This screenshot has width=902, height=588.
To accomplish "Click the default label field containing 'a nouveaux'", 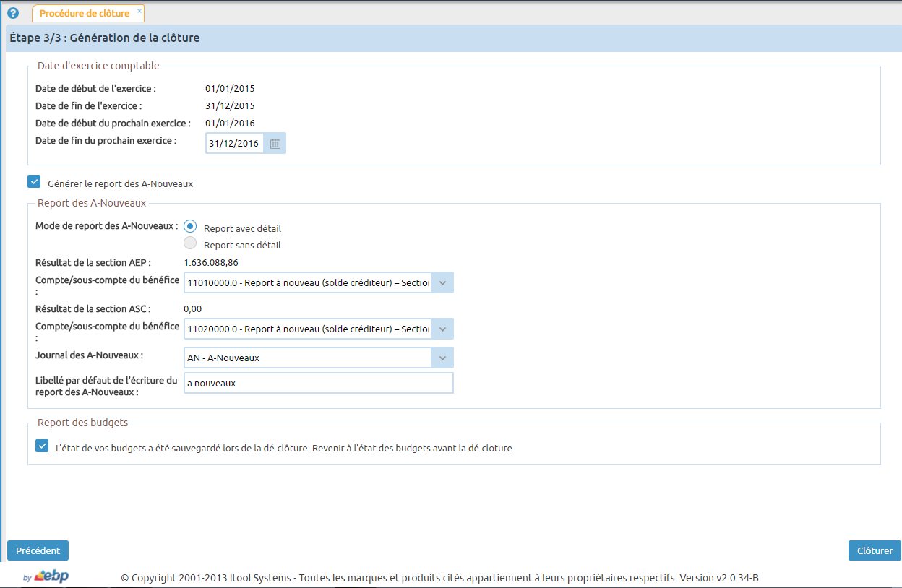I will click(318, 383).
